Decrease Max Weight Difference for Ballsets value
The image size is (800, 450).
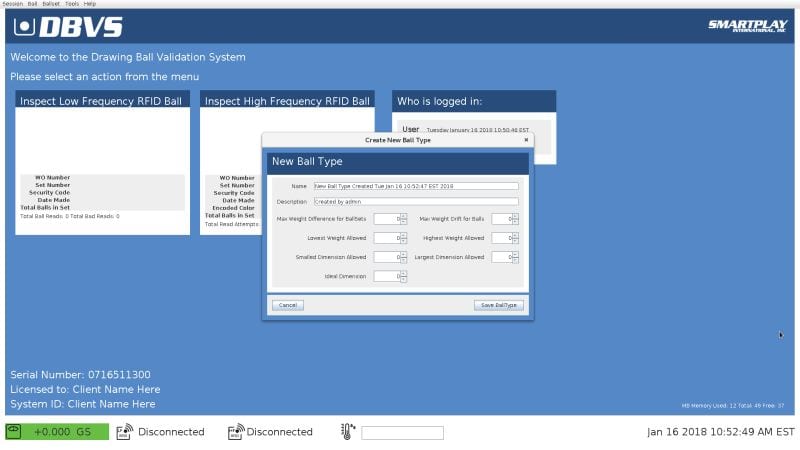click(x=404, y=222)
